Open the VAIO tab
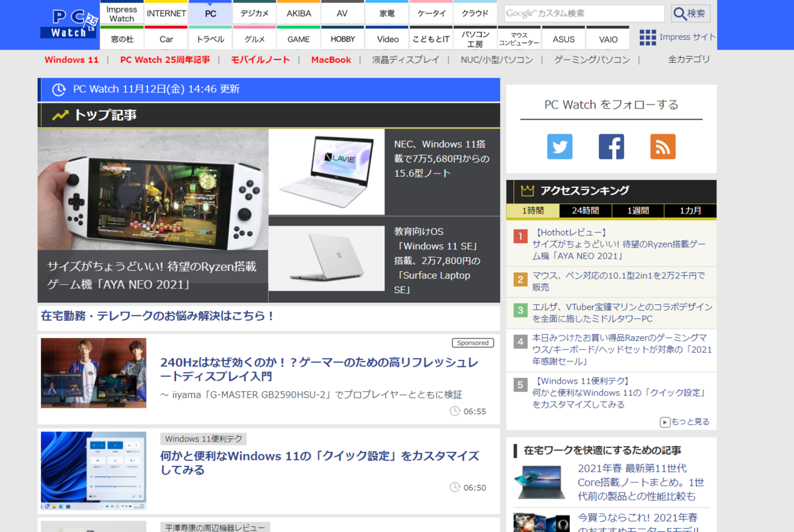 click(x=608, y=38)
